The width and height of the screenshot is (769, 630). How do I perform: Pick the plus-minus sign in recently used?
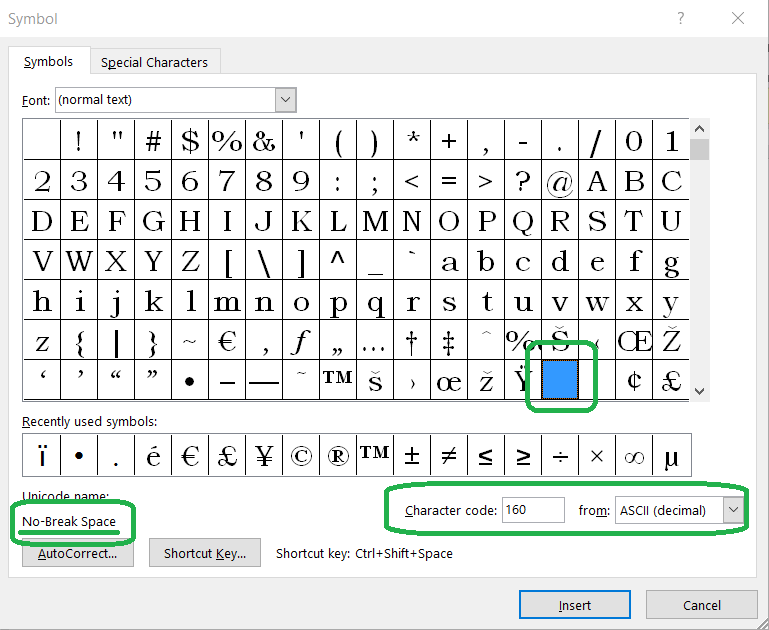click(x=412, y=456)
